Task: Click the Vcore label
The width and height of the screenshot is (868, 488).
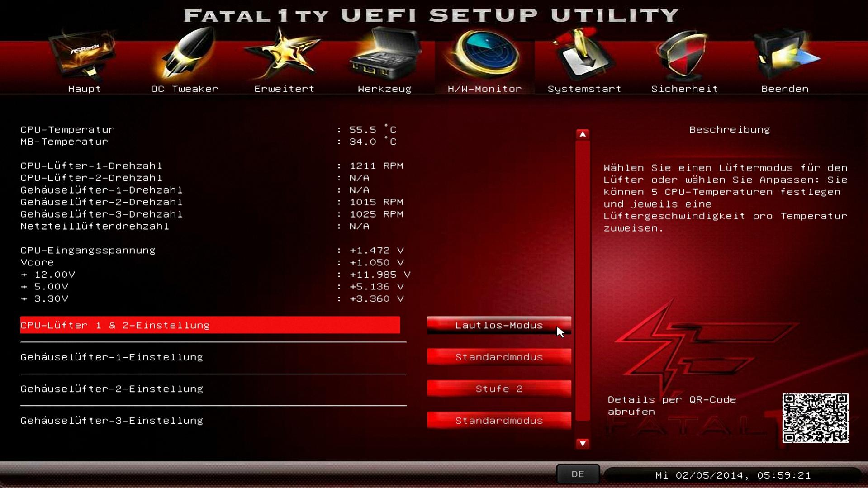Action: coord(37,262)
